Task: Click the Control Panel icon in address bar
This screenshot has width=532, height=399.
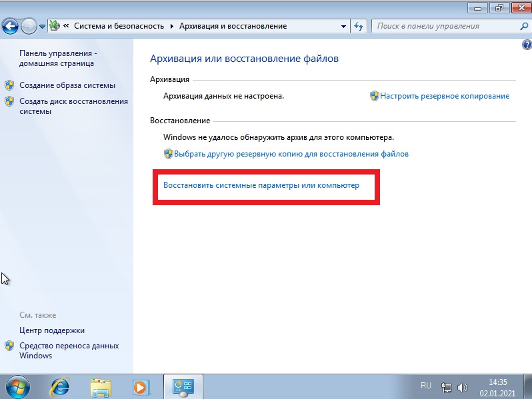Action: click(x=54, y=26)
